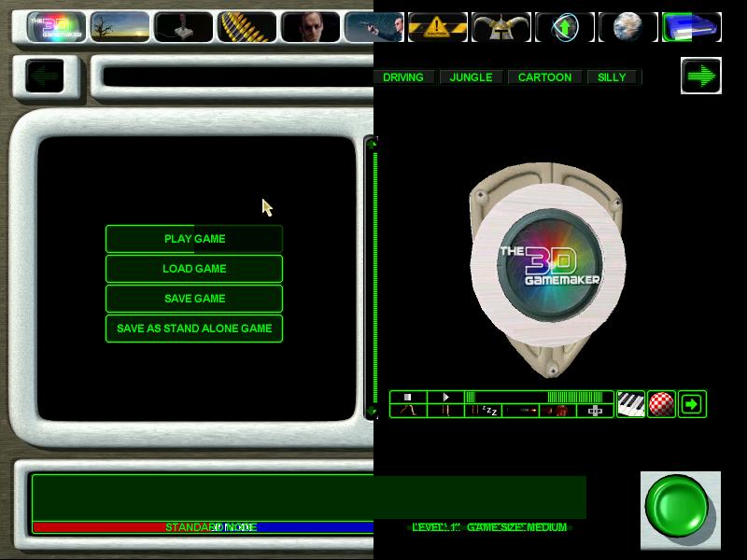Switch to the SILLY category tab
The height and width of the screenshot is (560, 747).
click(x=612, y=77)
